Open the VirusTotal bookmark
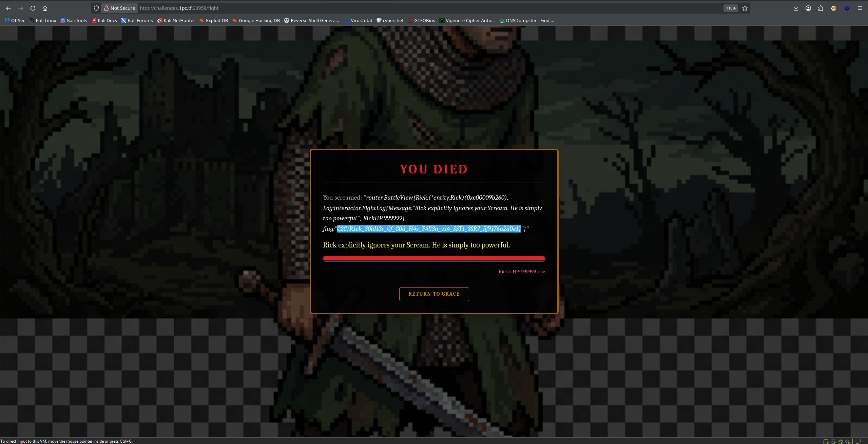Image resolution: width=868 pixels, height=444 pixels. pyautogui.click(x=358, y=20)
